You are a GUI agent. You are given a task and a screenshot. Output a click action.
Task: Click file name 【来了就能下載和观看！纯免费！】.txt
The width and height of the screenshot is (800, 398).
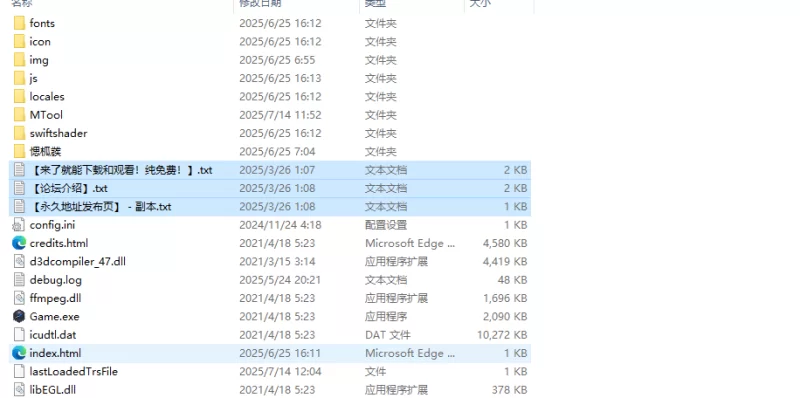tap(121, 170)
